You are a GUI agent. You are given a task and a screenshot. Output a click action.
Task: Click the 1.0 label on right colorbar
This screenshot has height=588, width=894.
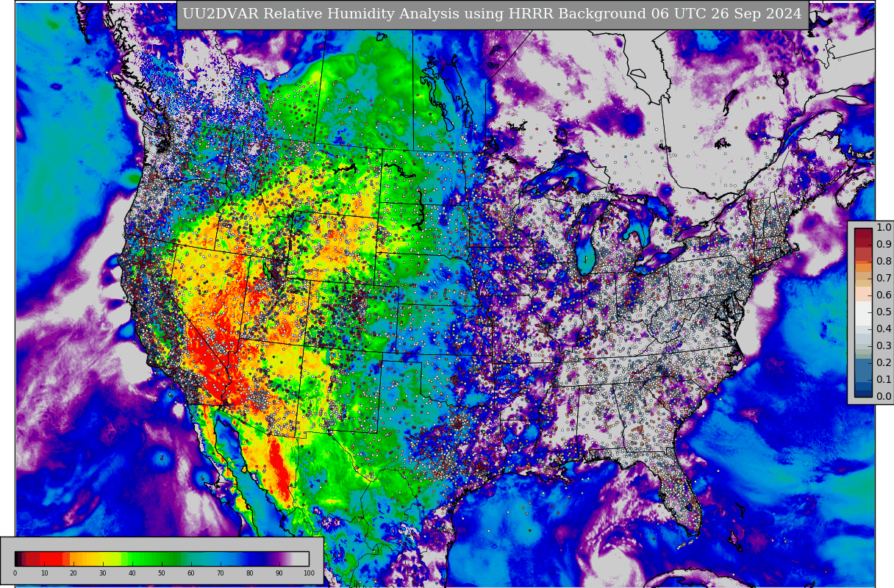pos(884,227)
